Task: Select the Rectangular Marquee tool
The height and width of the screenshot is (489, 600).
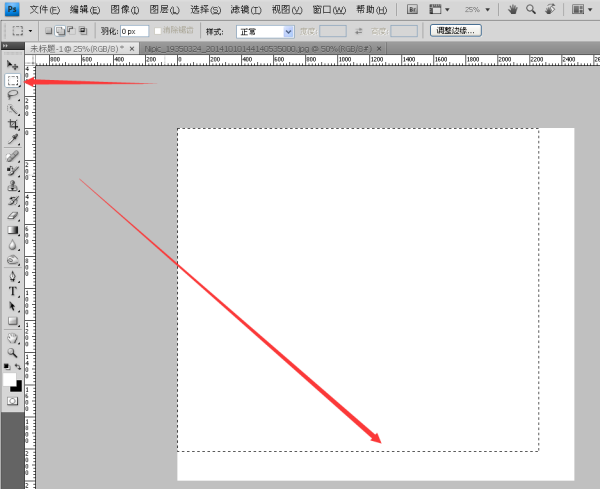Action: click(x=13, y=80)
